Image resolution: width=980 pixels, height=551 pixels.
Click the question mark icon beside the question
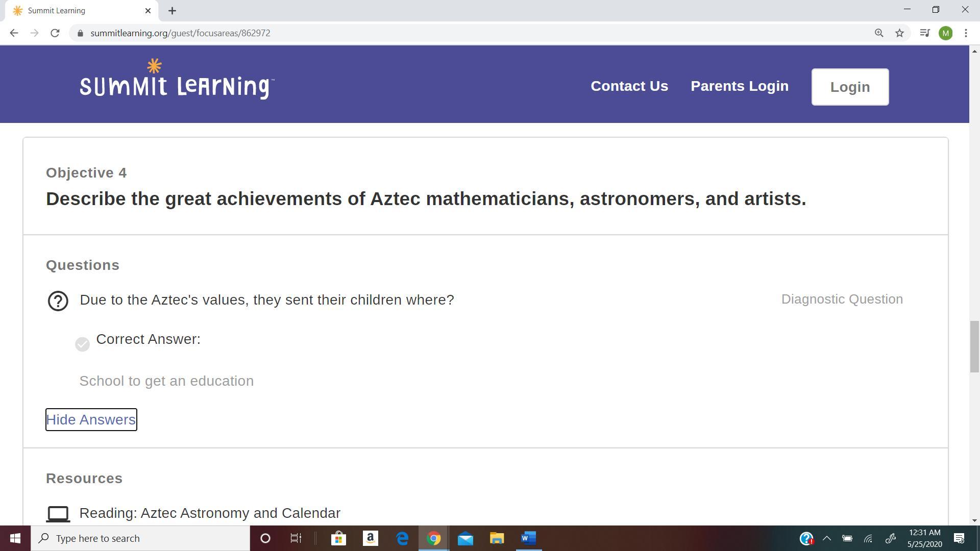(x=58, y=301)
